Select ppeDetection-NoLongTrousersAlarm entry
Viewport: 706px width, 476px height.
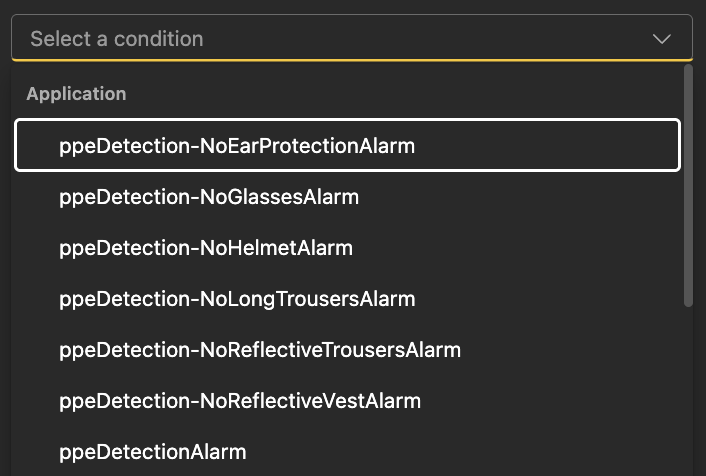237,299
